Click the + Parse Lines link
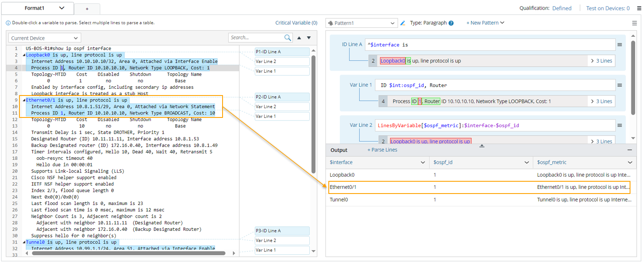This screenshot has height=262, width=644. tap(382, 150)
